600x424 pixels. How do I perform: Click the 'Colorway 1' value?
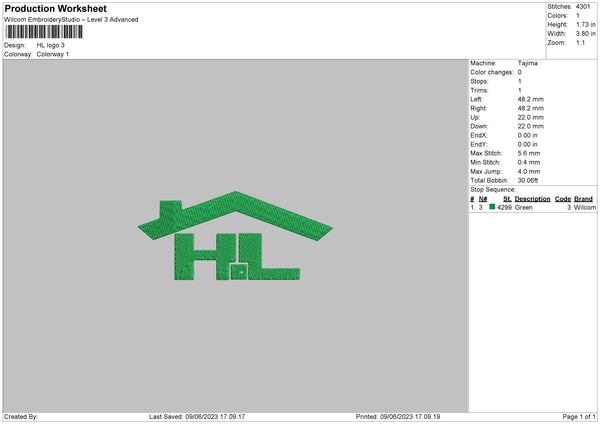click(53, 54)
